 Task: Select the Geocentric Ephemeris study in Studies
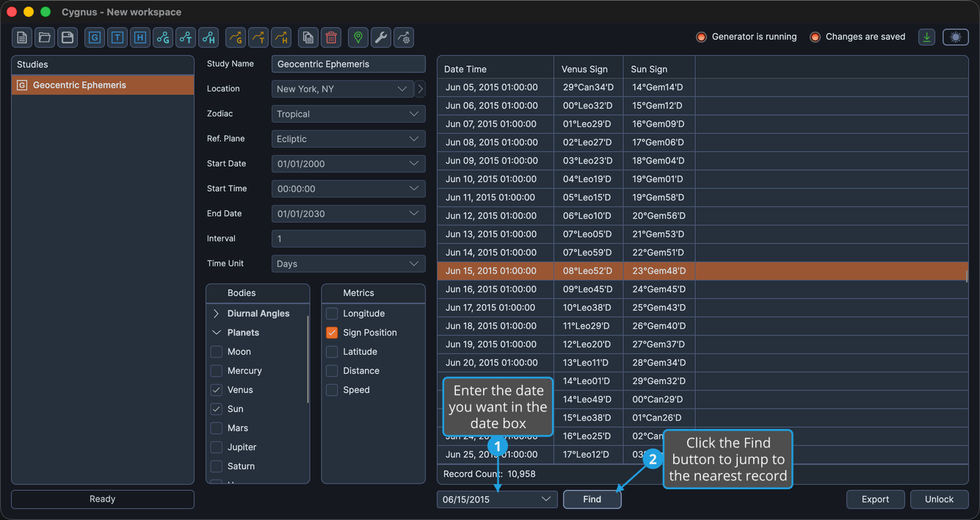(x=103, y=85)
